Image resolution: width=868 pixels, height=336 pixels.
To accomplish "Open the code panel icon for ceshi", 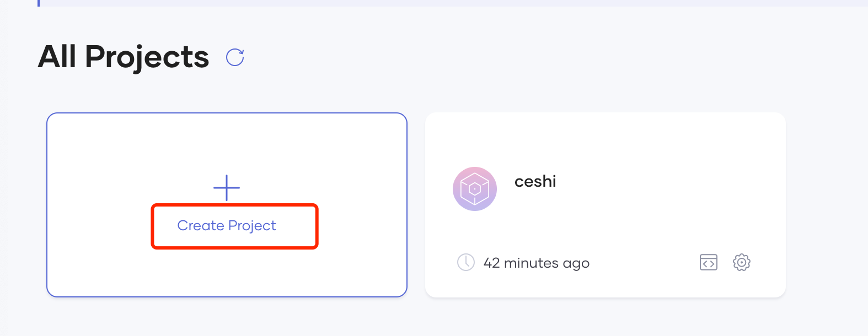I will 709,263.
